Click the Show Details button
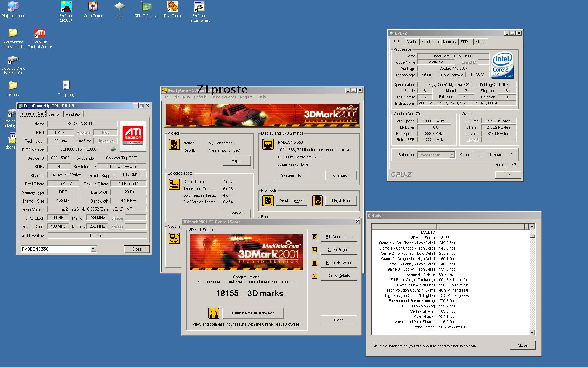Viewport: 588px width, 368px height. coord(338,276)
